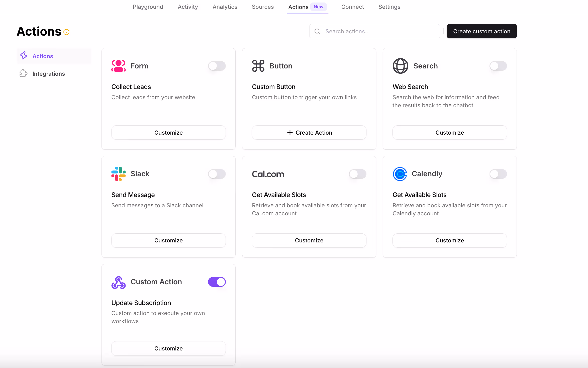Click the Web Search globe icon
588x368 pixels.
point(401,66)
